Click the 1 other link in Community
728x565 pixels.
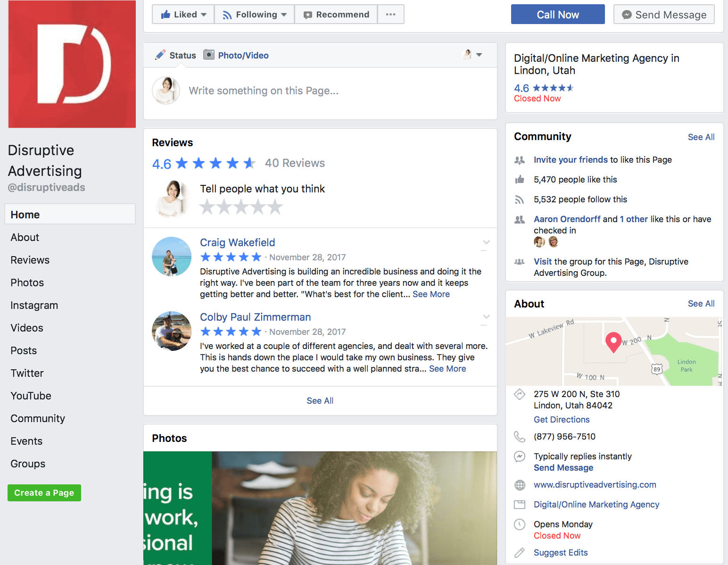click(634, 219)
